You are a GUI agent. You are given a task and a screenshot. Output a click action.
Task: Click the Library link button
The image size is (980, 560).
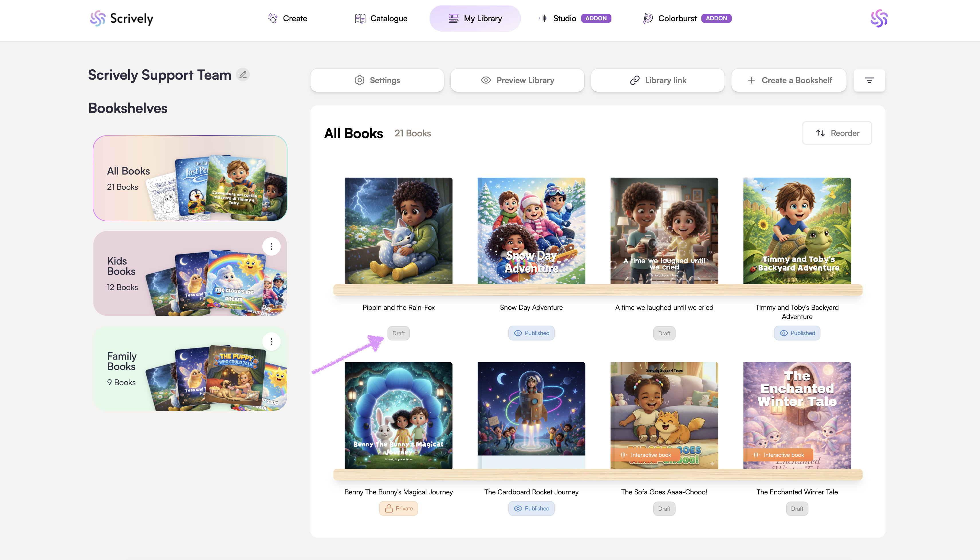tap(658, 80)
